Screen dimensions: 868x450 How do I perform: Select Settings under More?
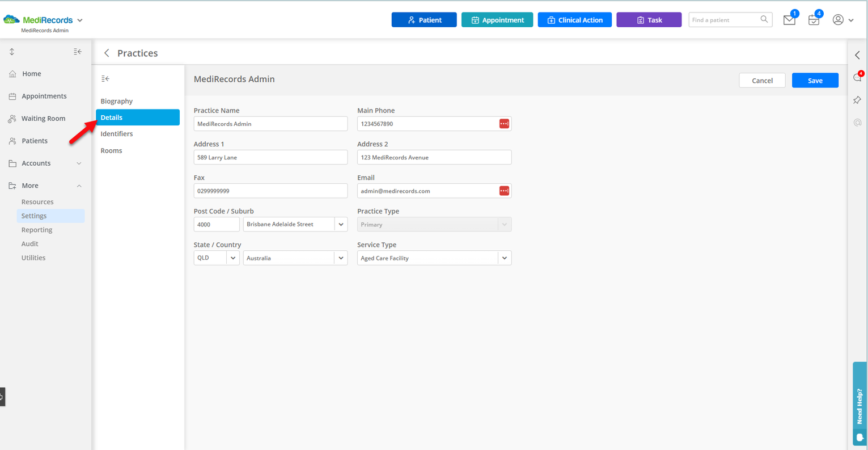point(50,216)
